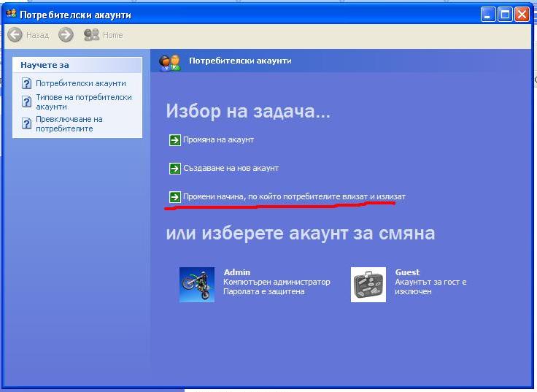Click help icon next to Превключване на потребителите

tap(27, 124)
